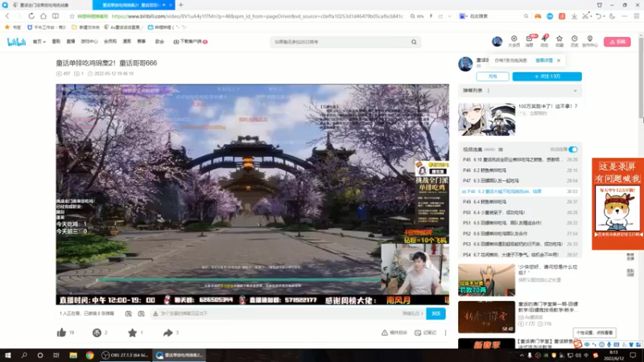Open a new browser tab with plus
644x362 pixels.
pos(180,5)
